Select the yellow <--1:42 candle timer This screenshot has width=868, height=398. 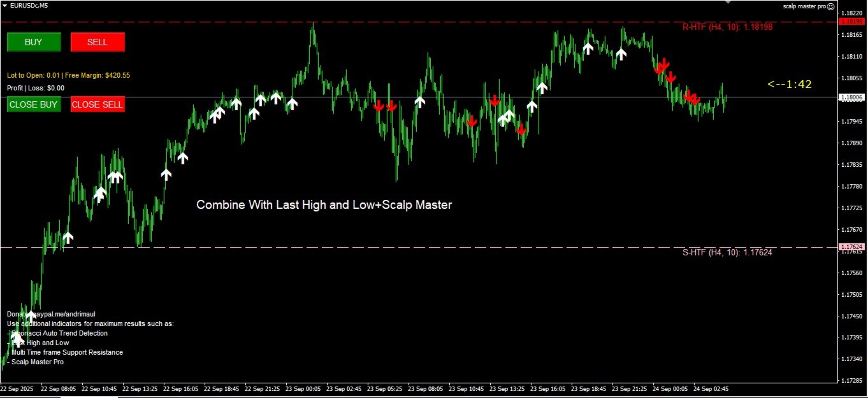point(790,83)
